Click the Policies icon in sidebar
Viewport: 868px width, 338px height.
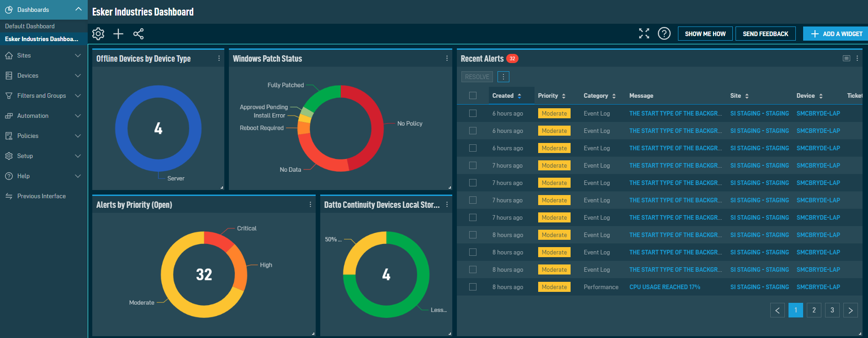pyautogui.click(x=9, y=136)
